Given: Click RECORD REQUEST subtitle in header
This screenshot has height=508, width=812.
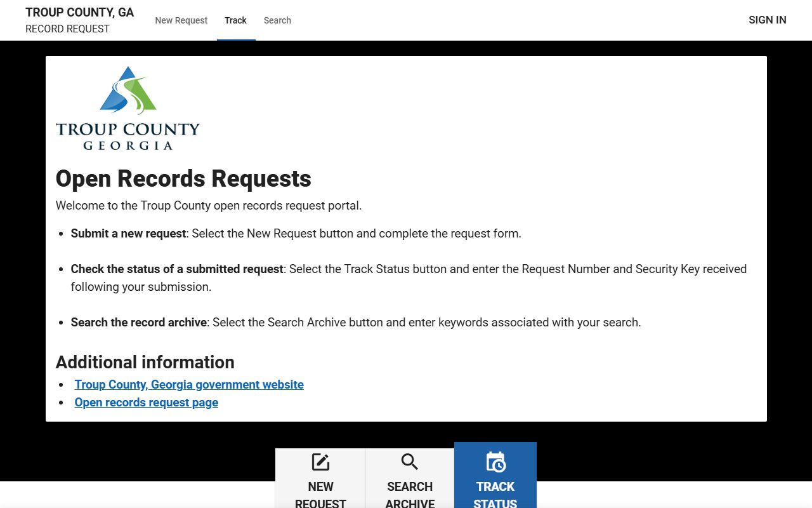Looking at the screenshot, I should point(67,29).
